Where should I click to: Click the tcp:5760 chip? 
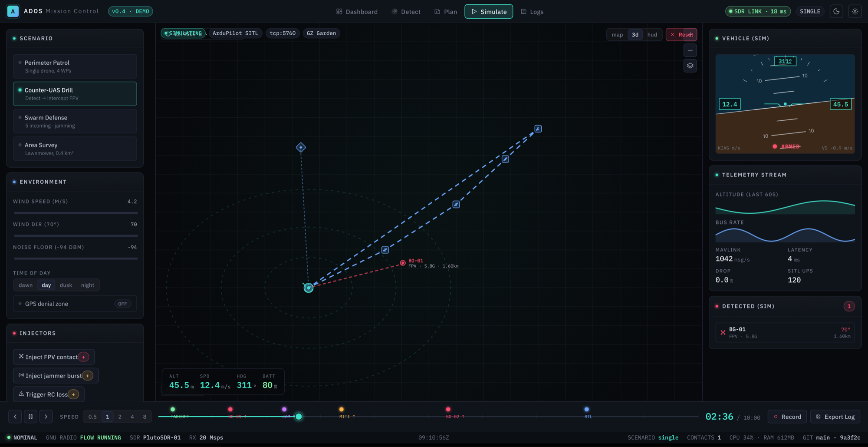coord(283,33)
